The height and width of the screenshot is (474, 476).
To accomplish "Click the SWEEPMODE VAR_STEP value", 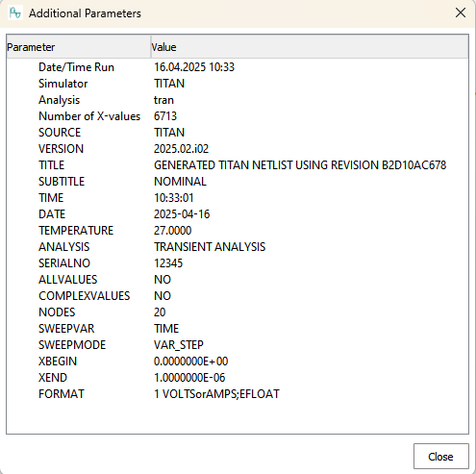I will [179, 345].
